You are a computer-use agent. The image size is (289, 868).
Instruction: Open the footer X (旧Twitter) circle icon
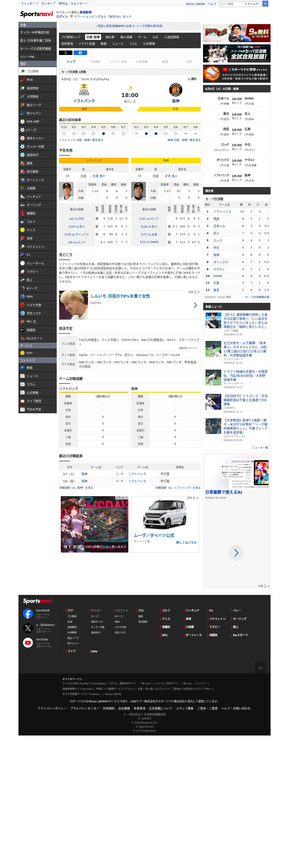click(x=28, y=628)
